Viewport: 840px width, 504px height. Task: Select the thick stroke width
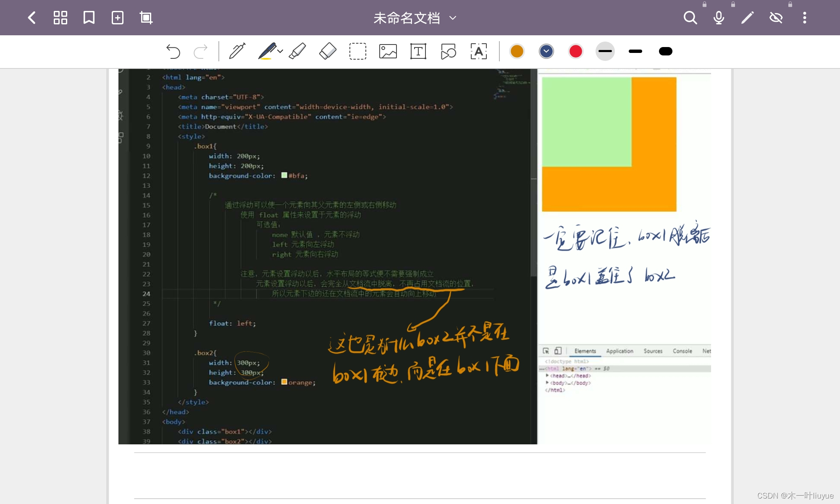coord(666,51)
